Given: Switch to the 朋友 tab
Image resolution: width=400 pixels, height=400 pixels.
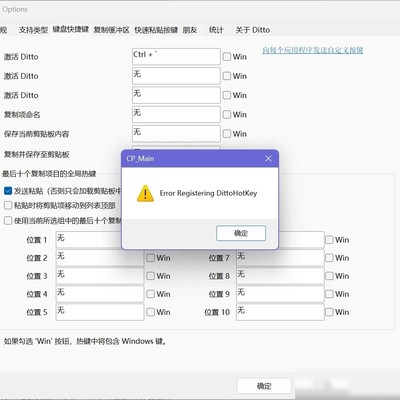Looking at the screenshot, I should pos(190,30).
